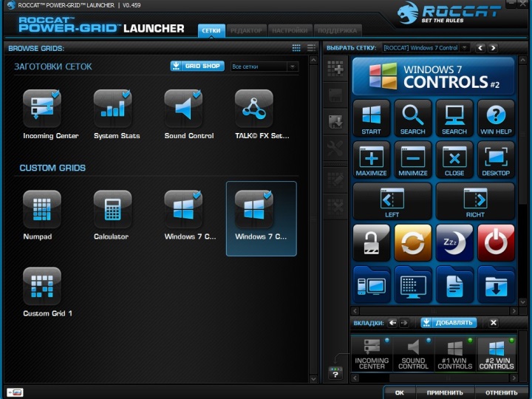Select the #1 WIN CONTROLS bottom tab
Screen dimensions: 532x399
(x=454, y=354)
